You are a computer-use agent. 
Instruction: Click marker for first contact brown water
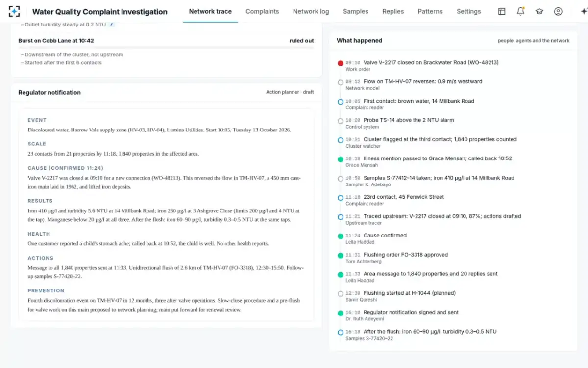coord(341,102)
